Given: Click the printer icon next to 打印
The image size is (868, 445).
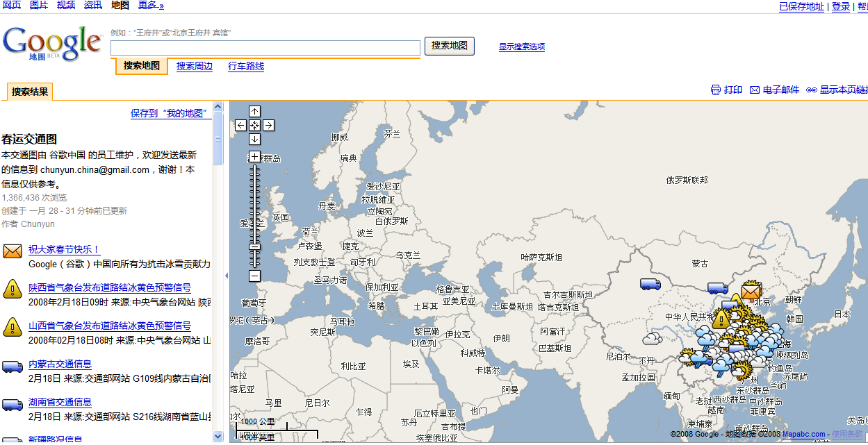Looking at the screenshot, I should [716, 90].
